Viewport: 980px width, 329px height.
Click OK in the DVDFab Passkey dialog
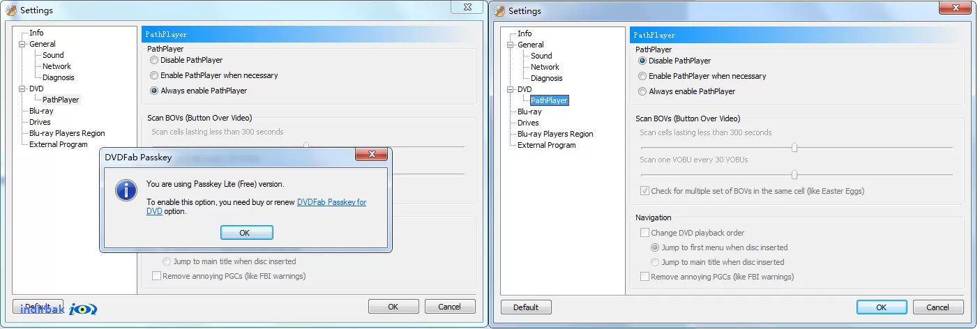246,233
